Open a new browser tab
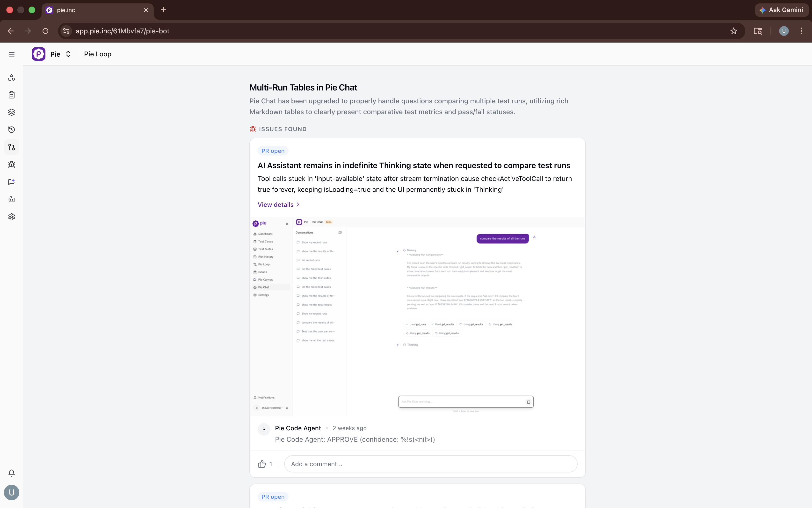Image resolution: width=812 pixels, height=508 pixels. point(163,10)
